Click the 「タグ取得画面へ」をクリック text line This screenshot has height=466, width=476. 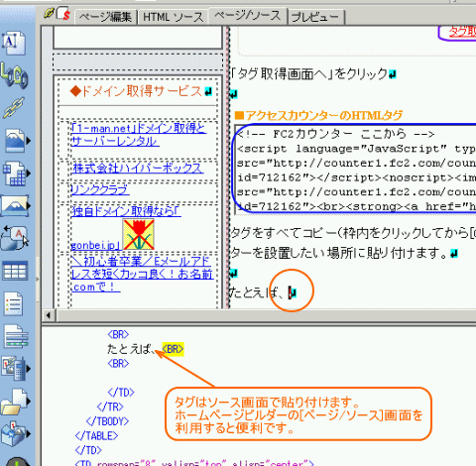point(309,73)
